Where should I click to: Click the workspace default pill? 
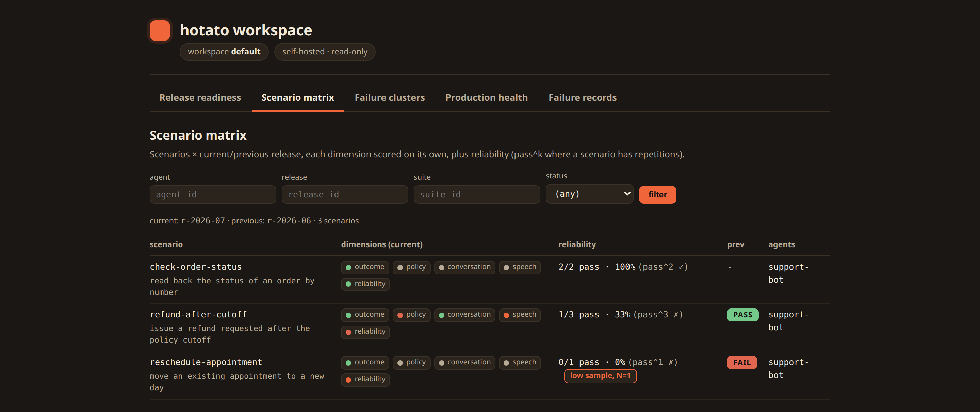point(224,52)
